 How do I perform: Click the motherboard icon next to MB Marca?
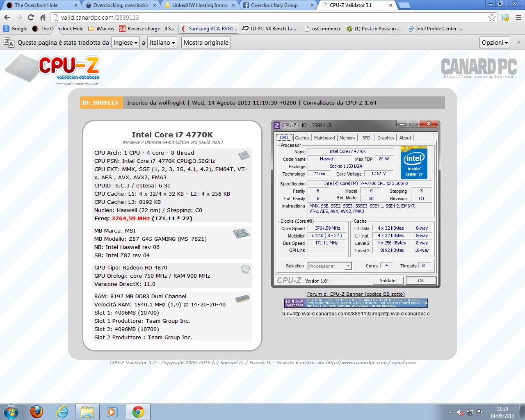241,233
